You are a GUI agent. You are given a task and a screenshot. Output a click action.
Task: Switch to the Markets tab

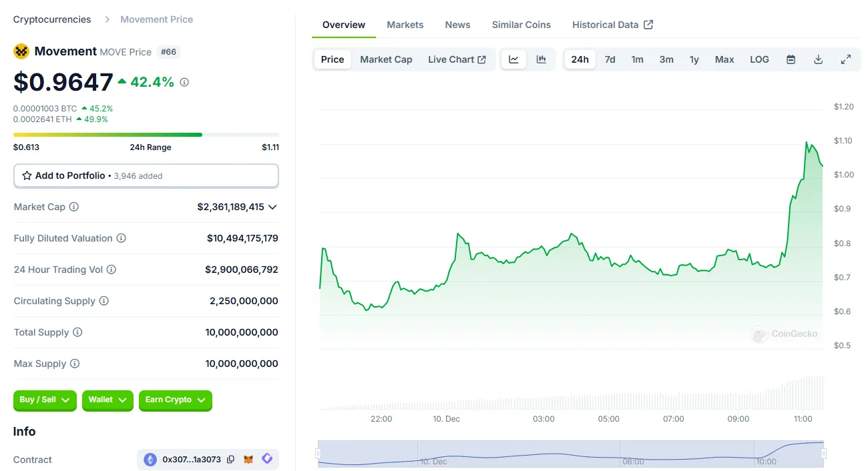[x=405, y=25]
